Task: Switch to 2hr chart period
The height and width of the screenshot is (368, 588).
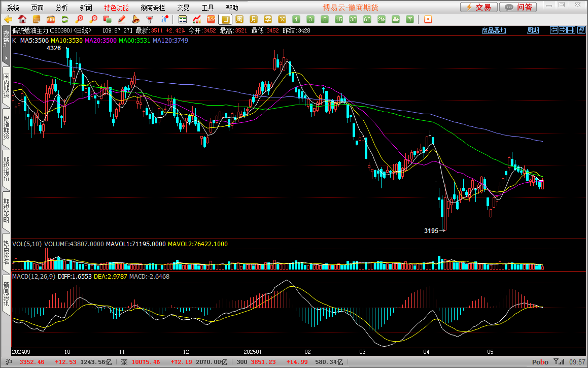Action: click(382, 19)
